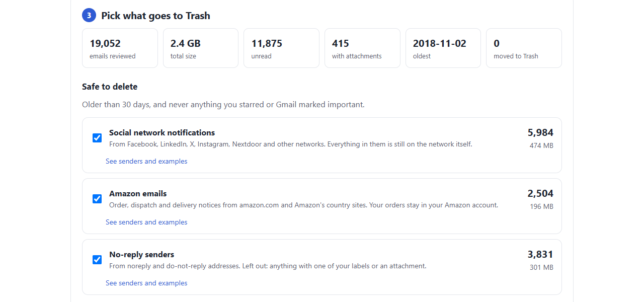This screenshot has height=302, width=644.
Task: Click the 2018-11-02 oldest card
Action: (443, 48)
